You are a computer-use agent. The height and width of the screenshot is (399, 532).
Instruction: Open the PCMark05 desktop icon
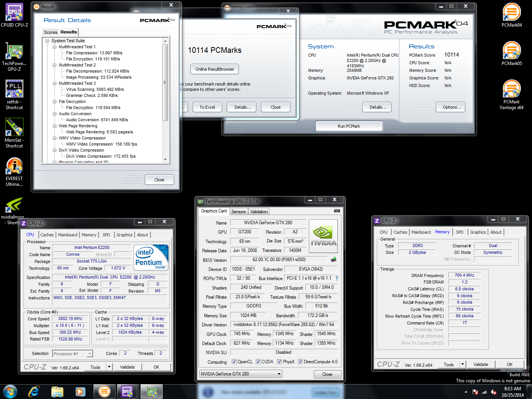pyautogui.click(x=511, y=54)
